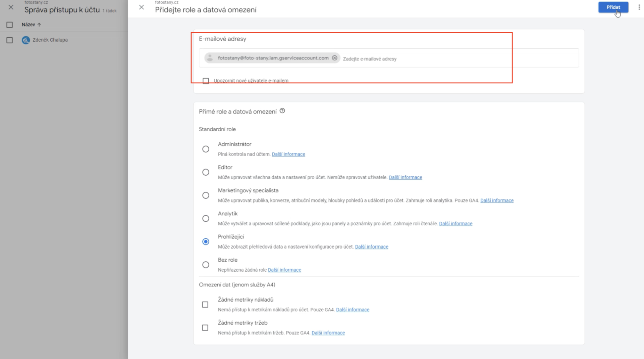Image resolution: width=644 pixels, height=359 pixels.
Task: Open Další informace link for Bez role
Action: point(284,270)
